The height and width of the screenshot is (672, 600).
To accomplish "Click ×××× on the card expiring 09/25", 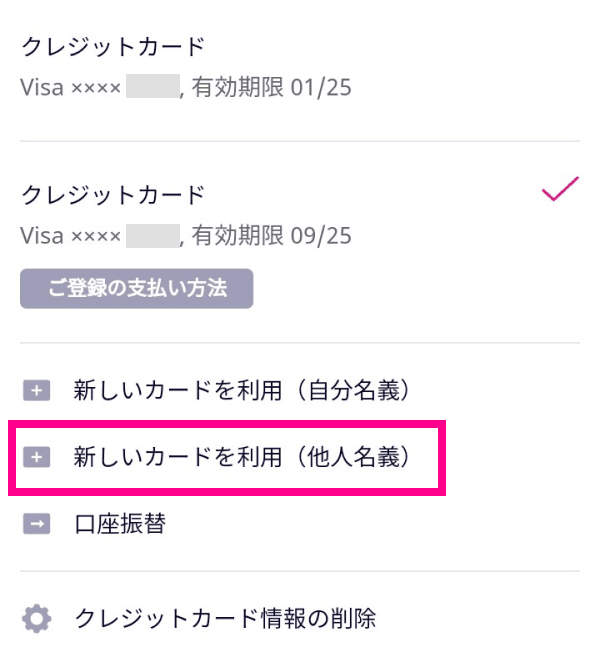I will [96, 236].
